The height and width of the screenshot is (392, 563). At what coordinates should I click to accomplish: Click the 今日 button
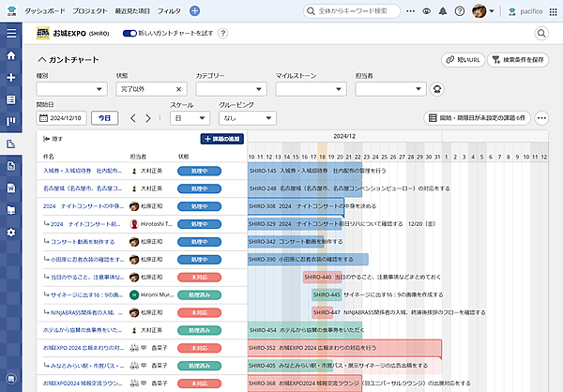click(x=105, y=119)
